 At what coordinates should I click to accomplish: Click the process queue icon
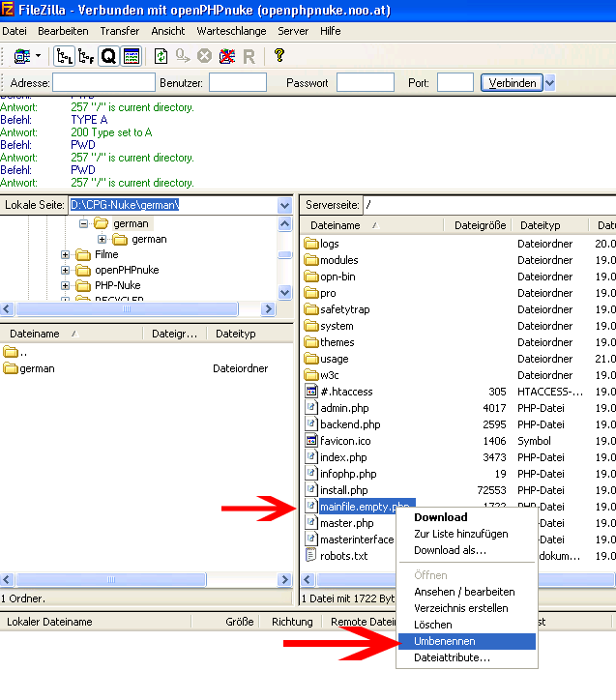182,56
